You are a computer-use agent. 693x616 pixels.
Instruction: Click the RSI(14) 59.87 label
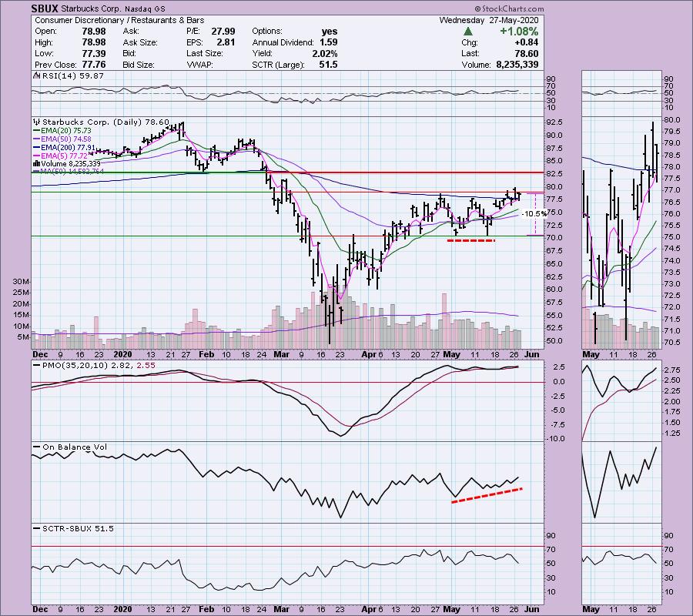point(73,75)
